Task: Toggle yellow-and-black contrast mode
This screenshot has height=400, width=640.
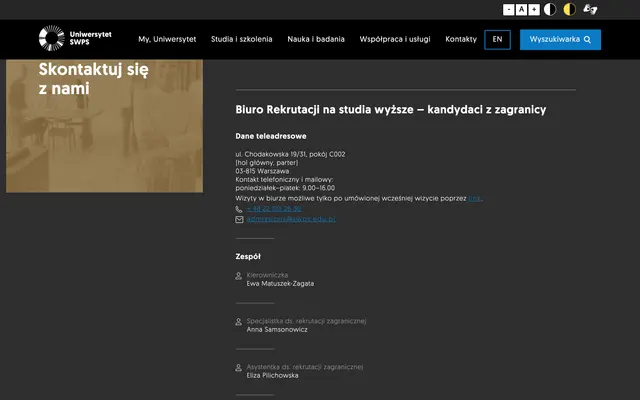Action: [x=569, y=9]
